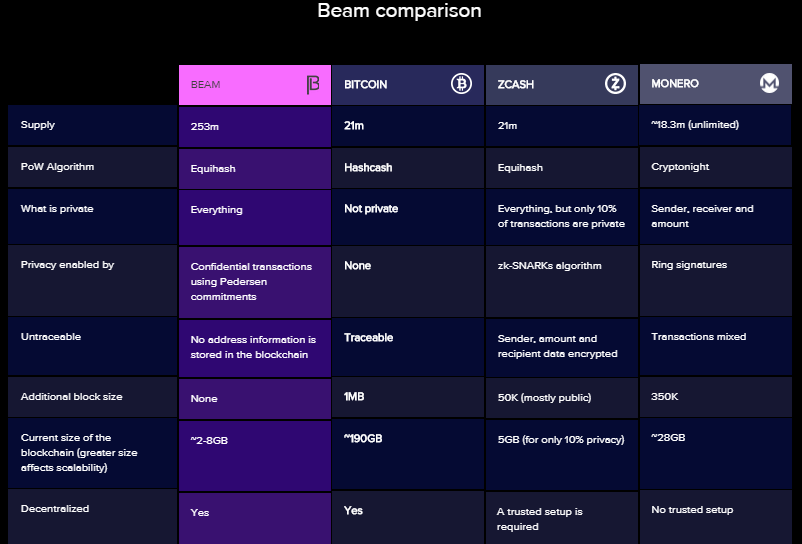Click the Hashcash cell under Bitcoin
The width and height of the screenshot is (802, 544).
[x=368, y=168]
